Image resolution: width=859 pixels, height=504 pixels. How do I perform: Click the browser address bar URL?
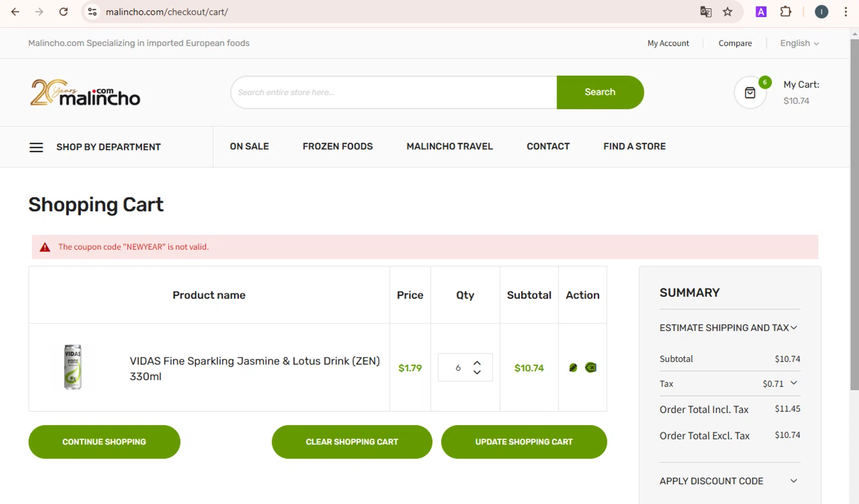(167, 12)
